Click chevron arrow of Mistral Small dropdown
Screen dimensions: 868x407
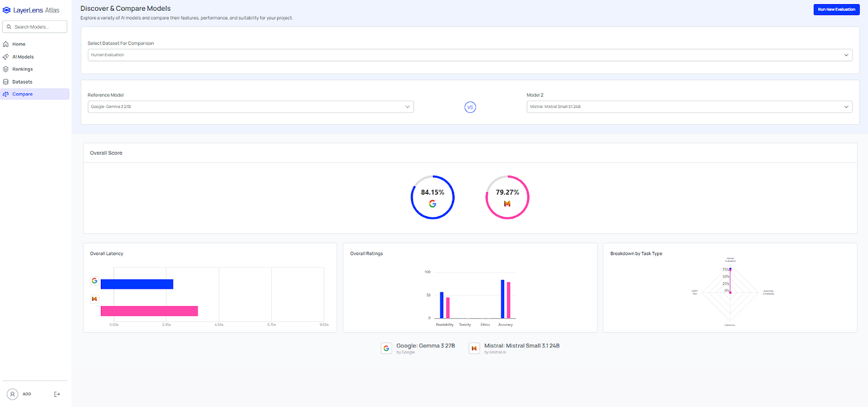click(x=846, y=107)
